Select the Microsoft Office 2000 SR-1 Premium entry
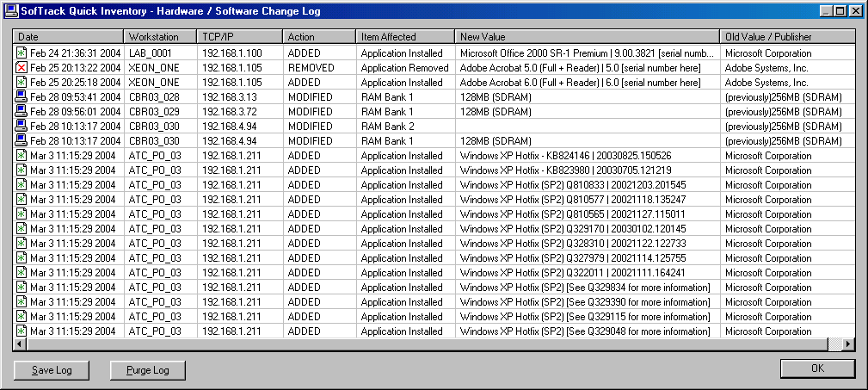Screen dimensions: 868x390 [587, 53]
